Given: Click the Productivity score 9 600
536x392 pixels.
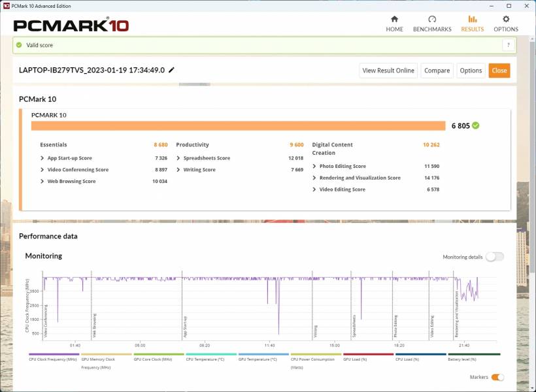Looking at the screenshot, I should click(297, 144).
